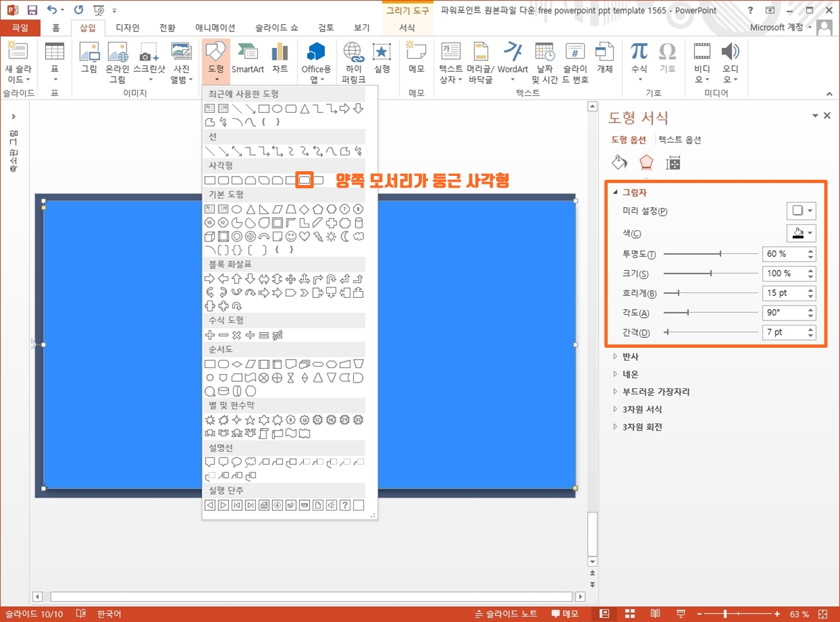Switch to Reading view in status bar
Screen dimensions: 840x622
[655, 614]
